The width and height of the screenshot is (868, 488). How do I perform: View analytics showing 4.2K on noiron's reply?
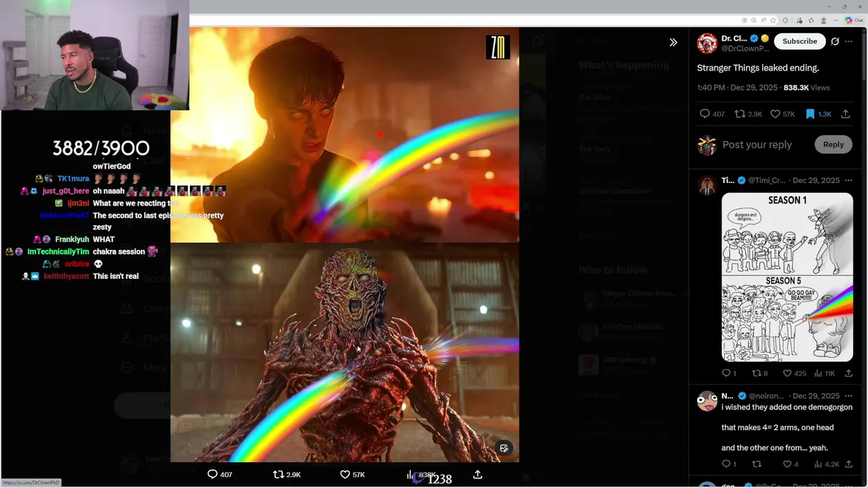click(827, 464)
